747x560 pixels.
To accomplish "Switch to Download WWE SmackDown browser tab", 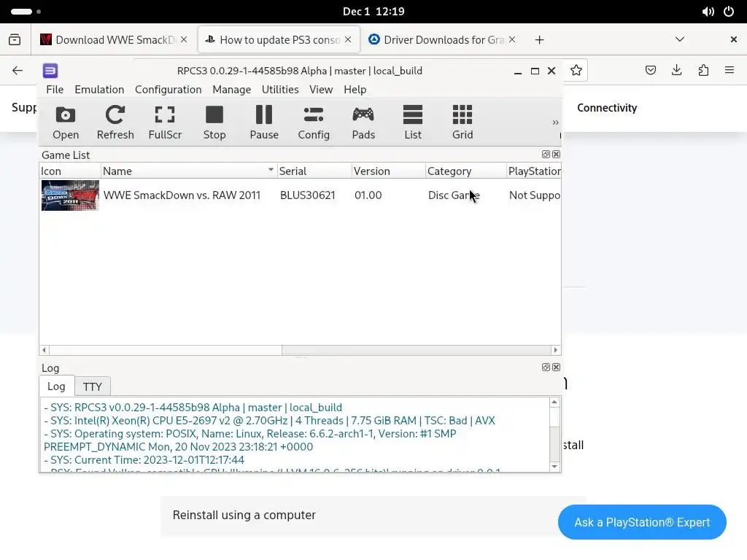I will coord(115,39).
